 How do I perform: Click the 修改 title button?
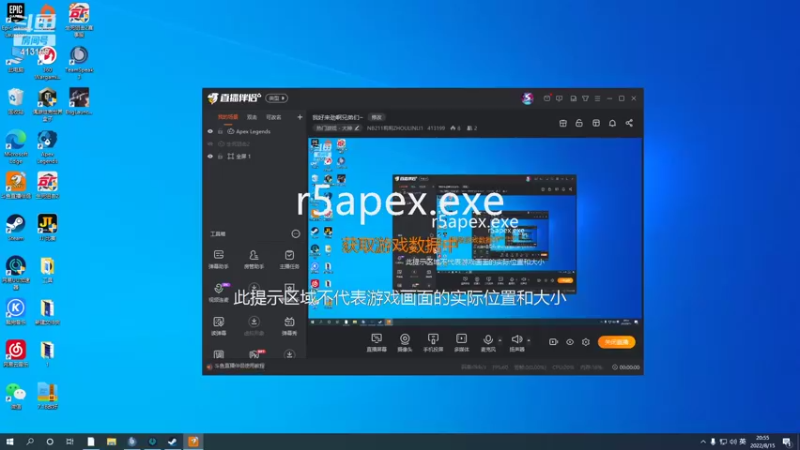click(x=377, y=117)
